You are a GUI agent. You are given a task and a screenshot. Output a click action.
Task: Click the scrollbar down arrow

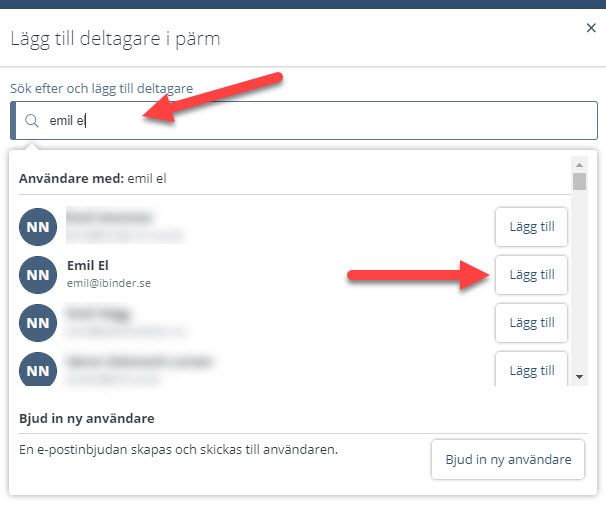[x=579, y=377]
